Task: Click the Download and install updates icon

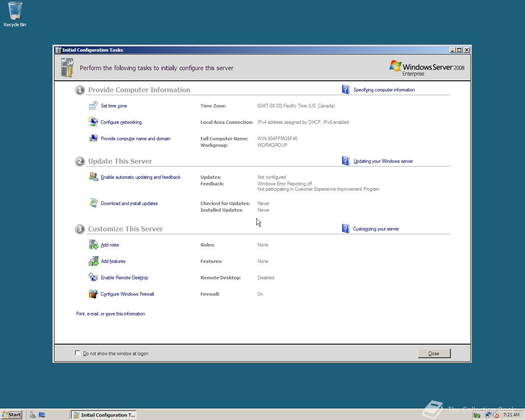Action: 94,203
